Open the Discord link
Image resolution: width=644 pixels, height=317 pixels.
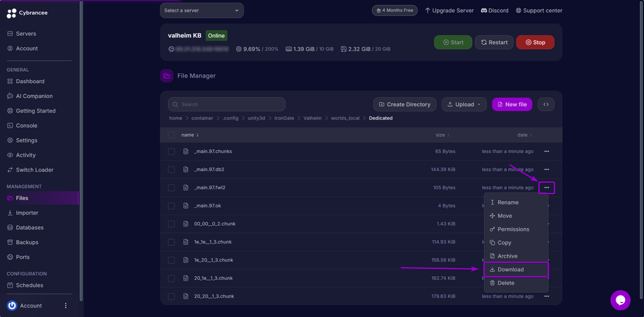click(x=494, y=11)
